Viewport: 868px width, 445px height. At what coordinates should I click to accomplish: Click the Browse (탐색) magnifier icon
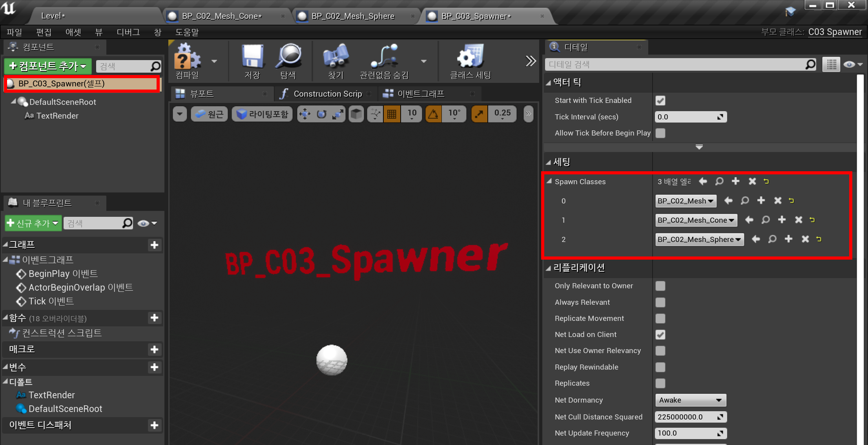coord(288,57)
